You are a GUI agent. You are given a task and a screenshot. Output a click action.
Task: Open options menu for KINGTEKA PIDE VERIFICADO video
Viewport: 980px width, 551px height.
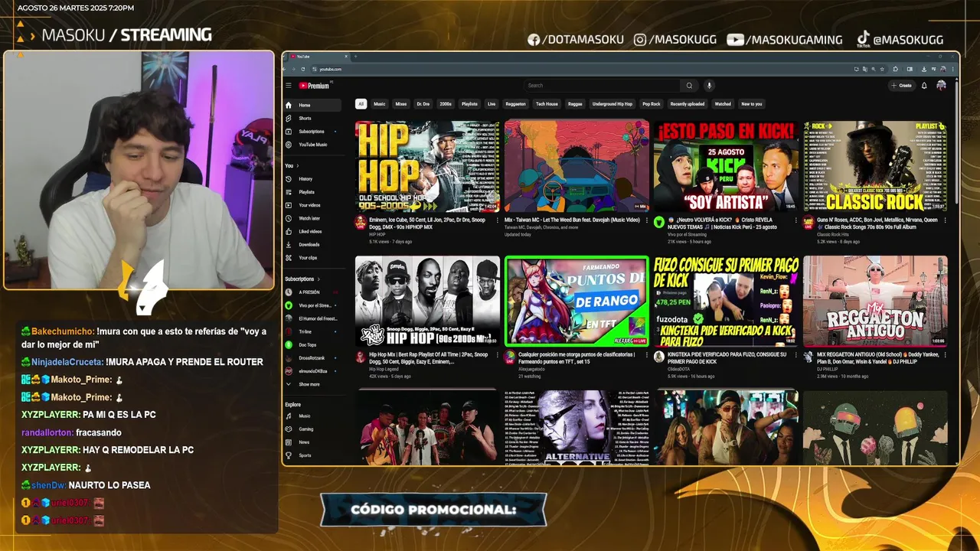pyautogui.click(x=795, y=356)
